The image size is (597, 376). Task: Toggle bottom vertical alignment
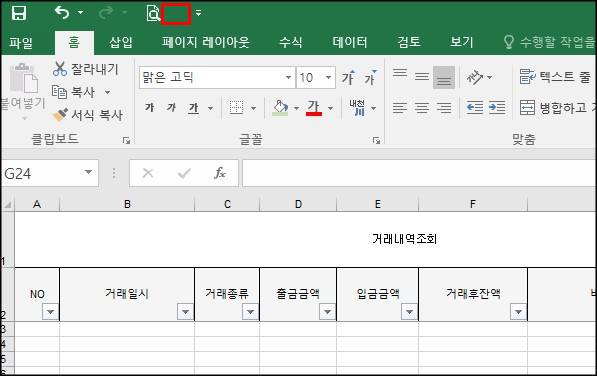pos(444,77)
